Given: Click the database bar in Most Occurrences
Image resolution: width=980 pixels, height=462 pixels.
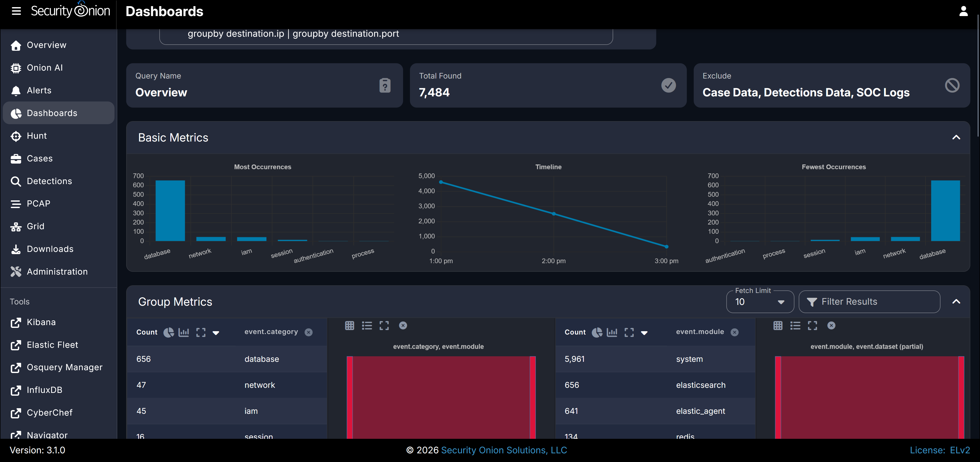Looking at the screenshot, I should click(170, 210).
